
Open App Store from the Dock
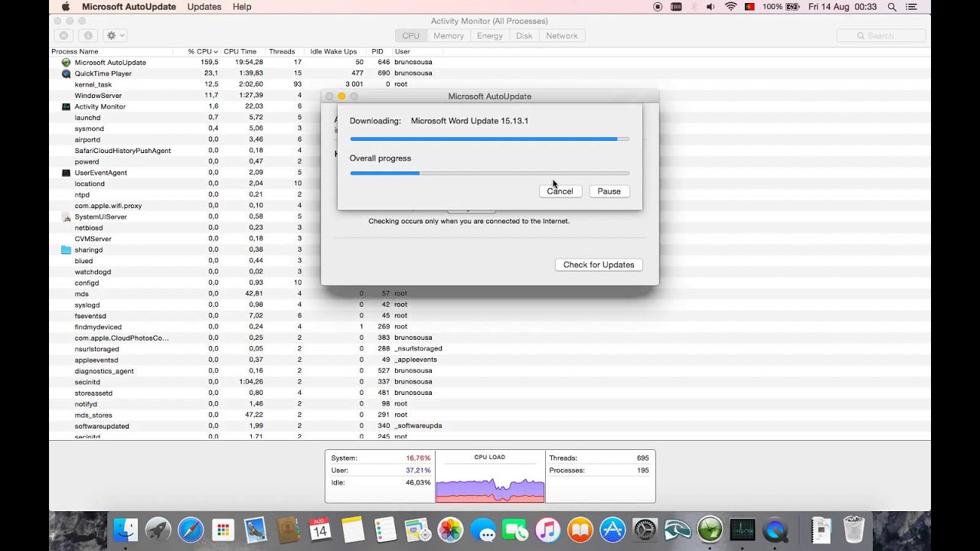pyautogui.click(x=612, y=530)
